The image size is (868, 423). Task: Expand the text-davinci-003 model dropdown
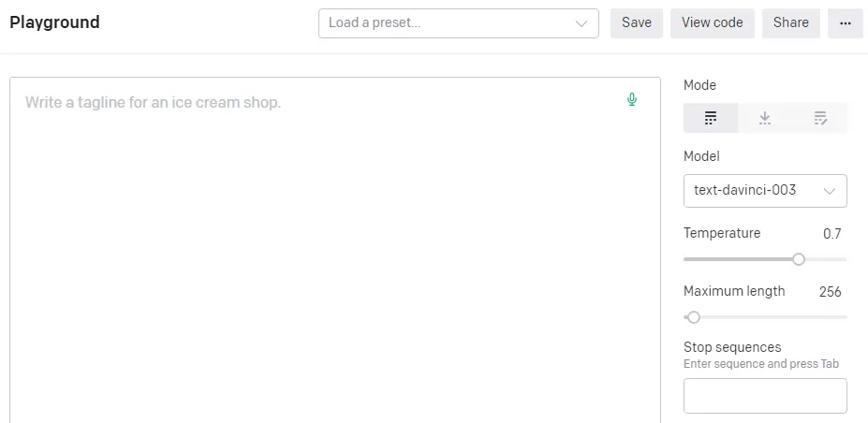[x=765, y=191]
